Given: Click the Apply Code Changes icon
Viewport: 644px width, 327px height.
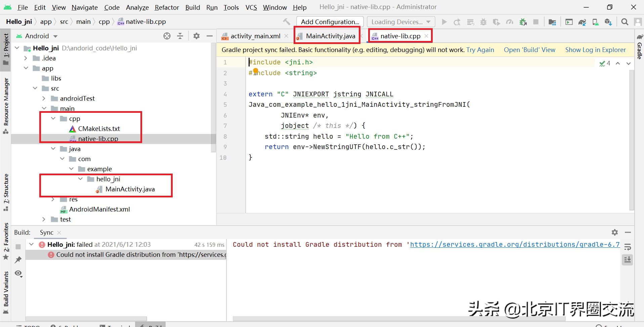Looking at the screenshot, I should click(x=470, y=22).
